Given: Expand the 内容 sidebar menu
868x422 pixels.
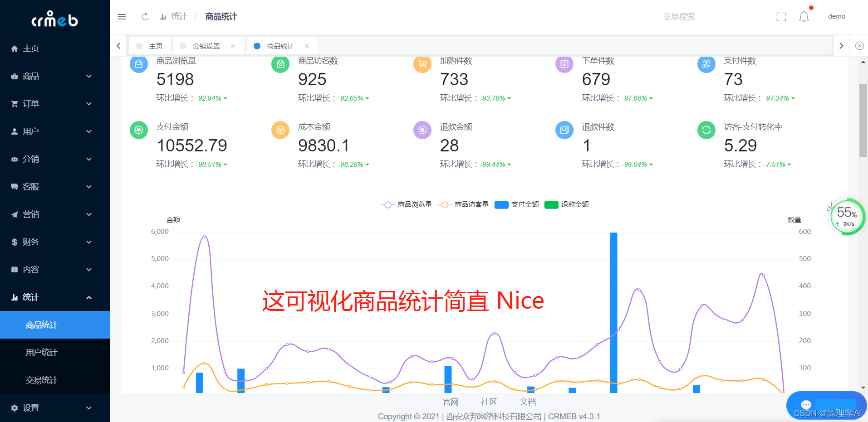Looking at the screenshot, I should pyautogui.click(x=55, y=270).
